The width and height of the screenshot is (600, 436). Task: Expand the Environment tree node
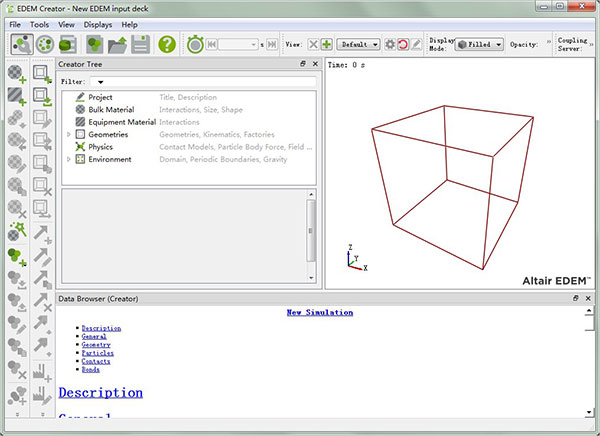pyautogui.click(x=69, y=159)
